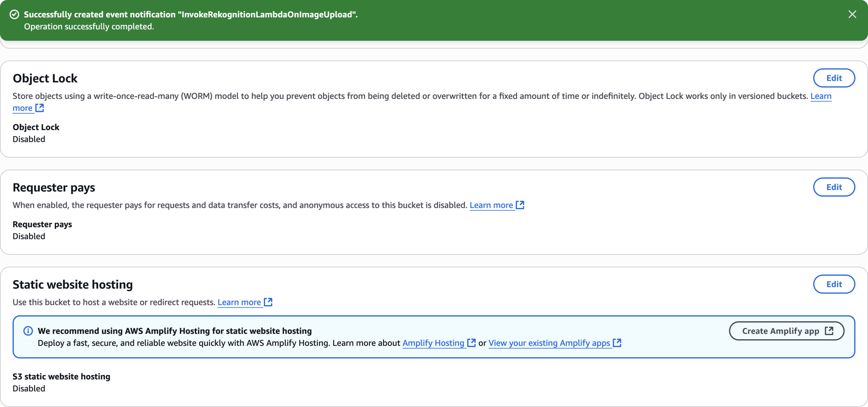Screen dimensions: 868x407
Task: Click external link icon after Object Lock more
Action: tap(40, 108)
